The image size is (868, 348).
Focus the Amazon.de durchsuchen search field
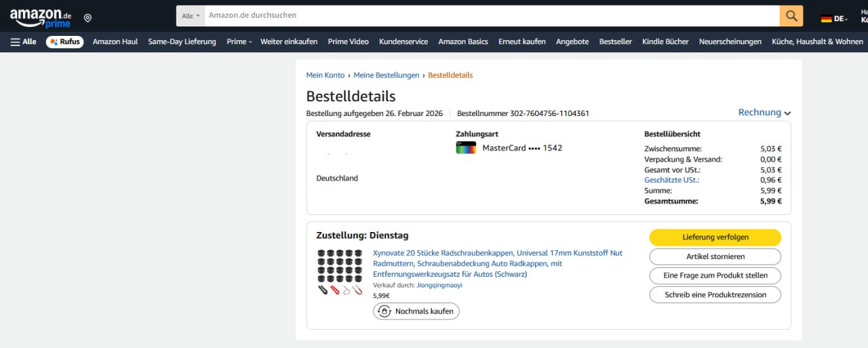tap(492, 16)
